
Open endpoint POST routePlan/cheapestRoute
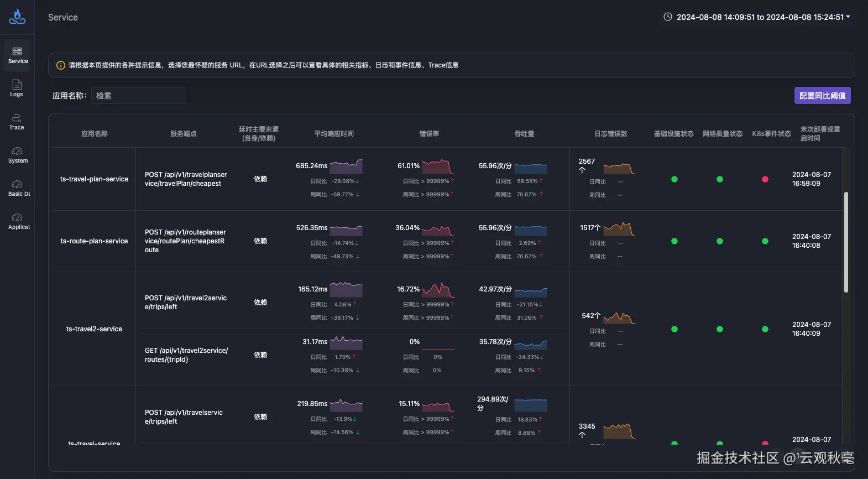(x=185, y=241)
